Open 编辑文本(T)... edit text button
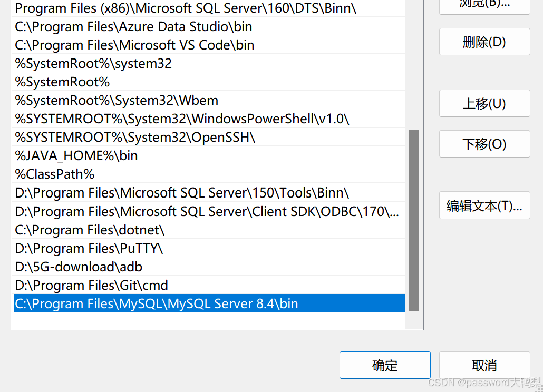Viewport: 543px width, 392px height. (484, 205)
